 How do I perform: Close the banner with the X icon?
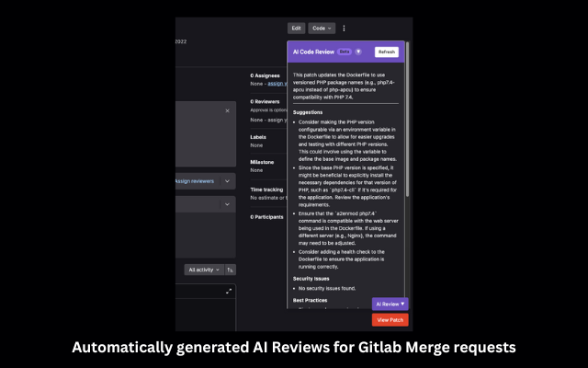coord(227,110)
